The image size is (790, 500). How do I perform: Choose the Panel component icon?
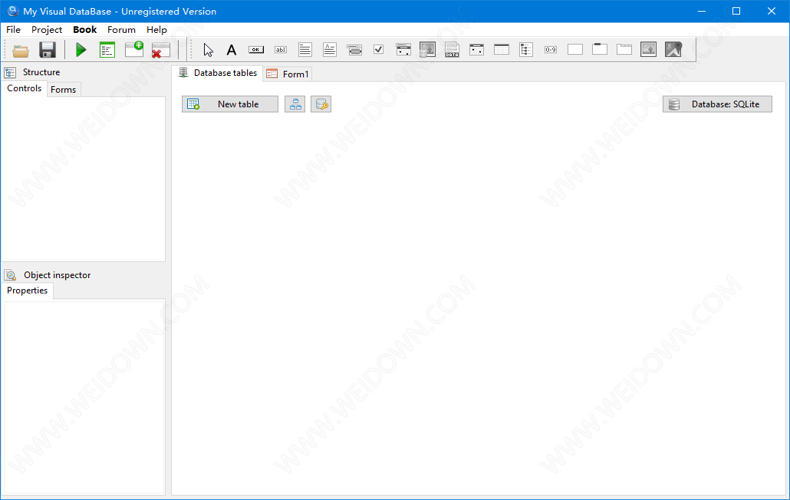(x=575, y=49)
